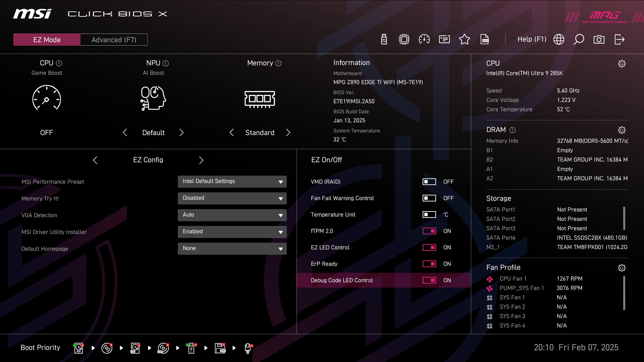
Task: Switch to Advanced (F7) tab
Action: click(114, 40)
